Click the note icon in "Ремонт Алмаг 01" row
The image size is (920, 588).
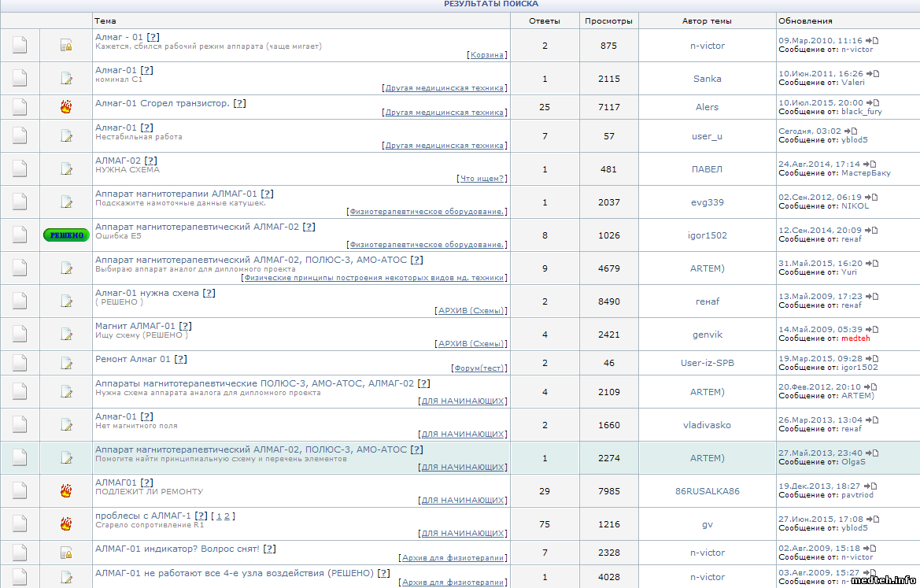click(x=66, y=363)
